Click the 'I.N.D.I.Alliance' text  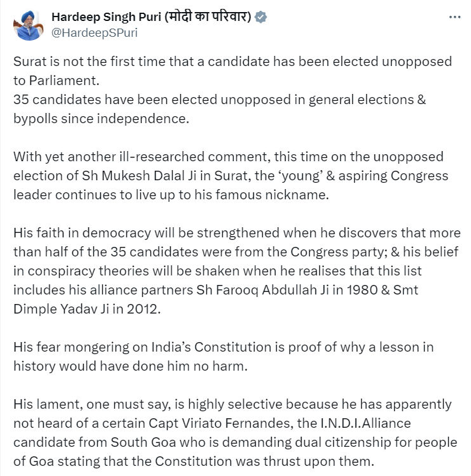point(366,423)
